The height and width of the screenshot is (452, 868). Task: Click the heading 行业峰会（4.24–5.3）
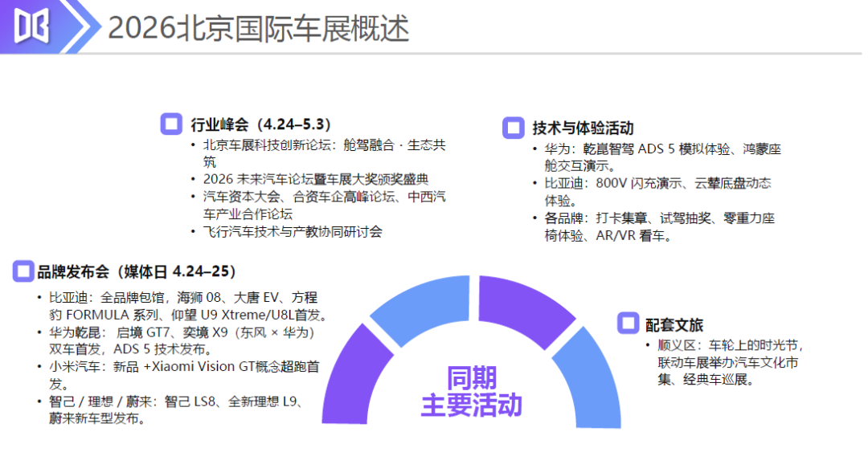[260, 124]
